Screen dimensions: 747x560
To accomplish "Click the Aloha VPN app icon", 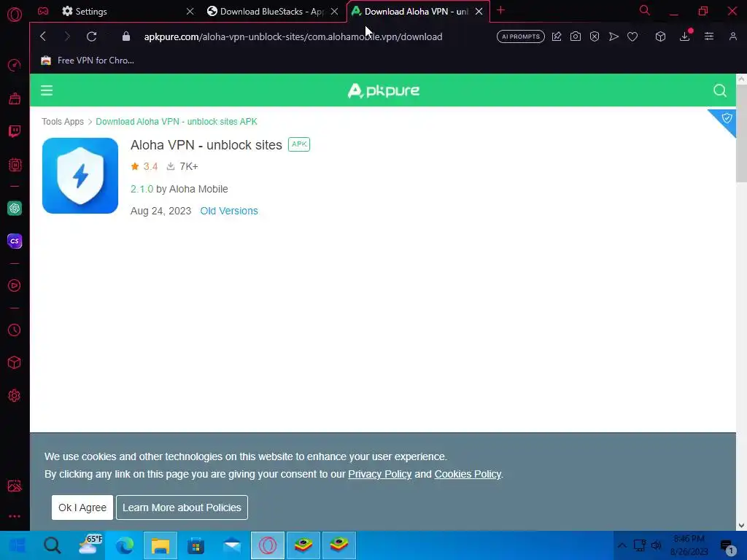I will 80,176.
